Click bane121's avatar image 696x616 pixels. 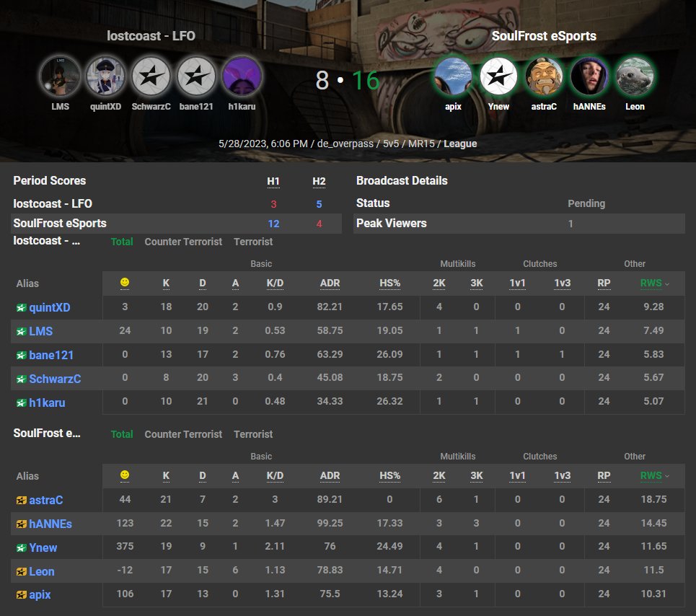coord(195,75)
